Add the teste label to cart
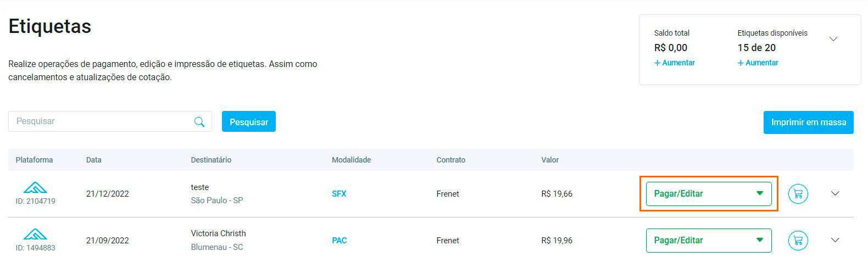868x262 pixels. pos(798,194)
